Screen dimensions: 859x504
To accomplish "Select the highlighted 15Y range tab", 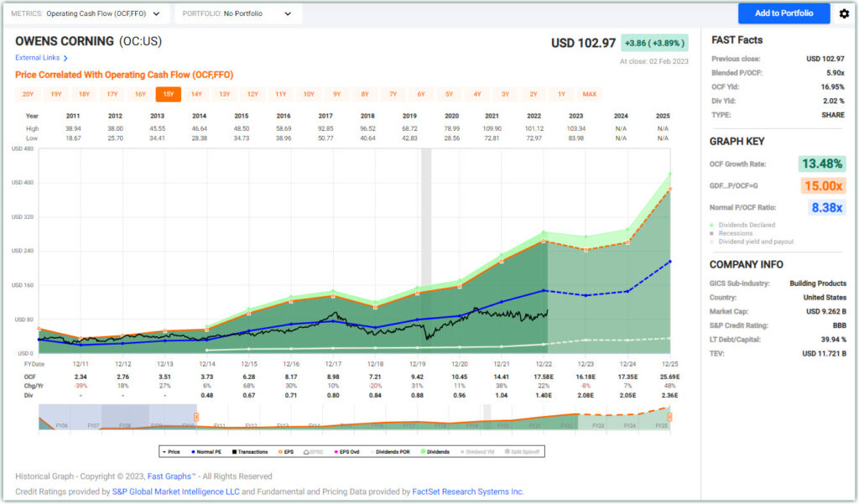I will [x=168, y=94].
